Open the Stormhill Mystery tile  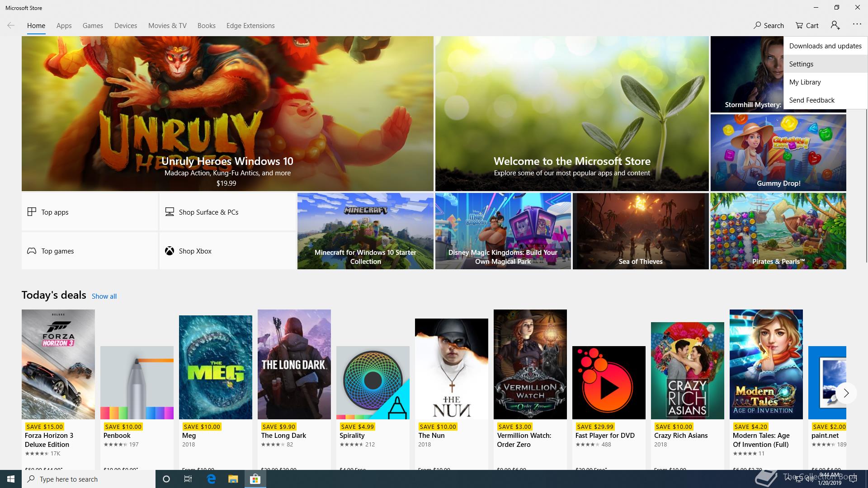pos(747,75)
